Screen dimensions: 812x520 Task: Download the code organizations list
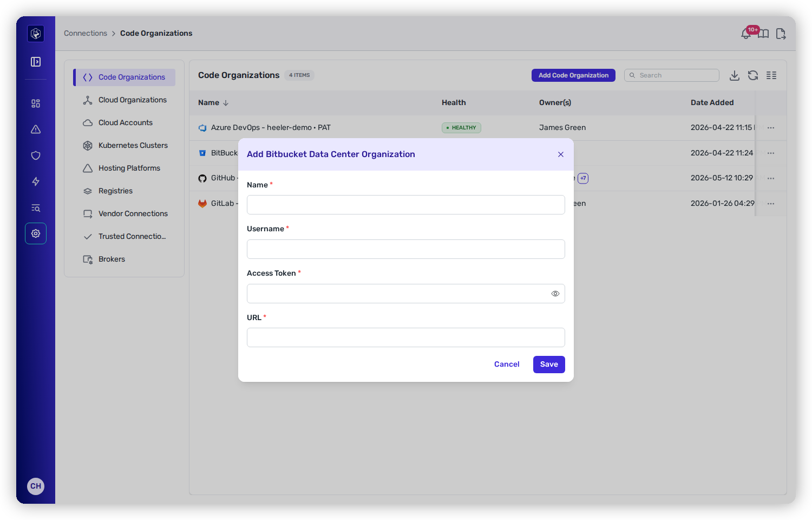pyautogui.click(x=735, y=75)
